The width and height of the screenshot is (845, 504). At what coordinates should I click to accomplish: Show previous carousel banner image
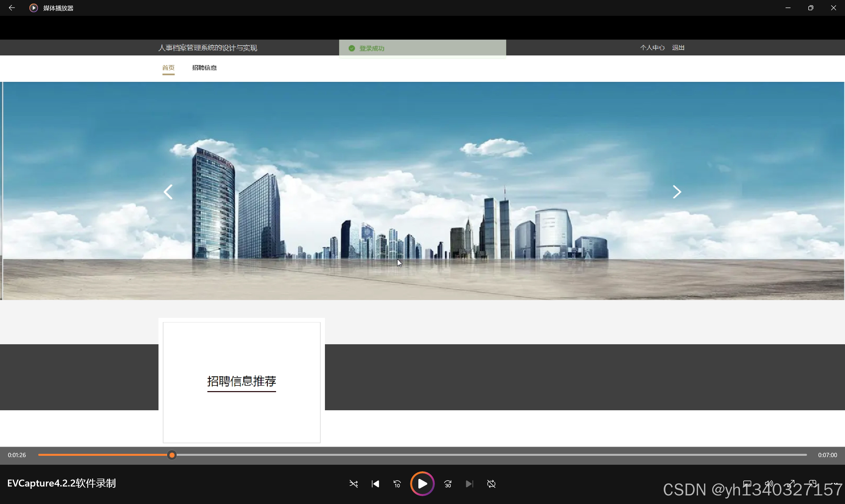click(168, 192)
